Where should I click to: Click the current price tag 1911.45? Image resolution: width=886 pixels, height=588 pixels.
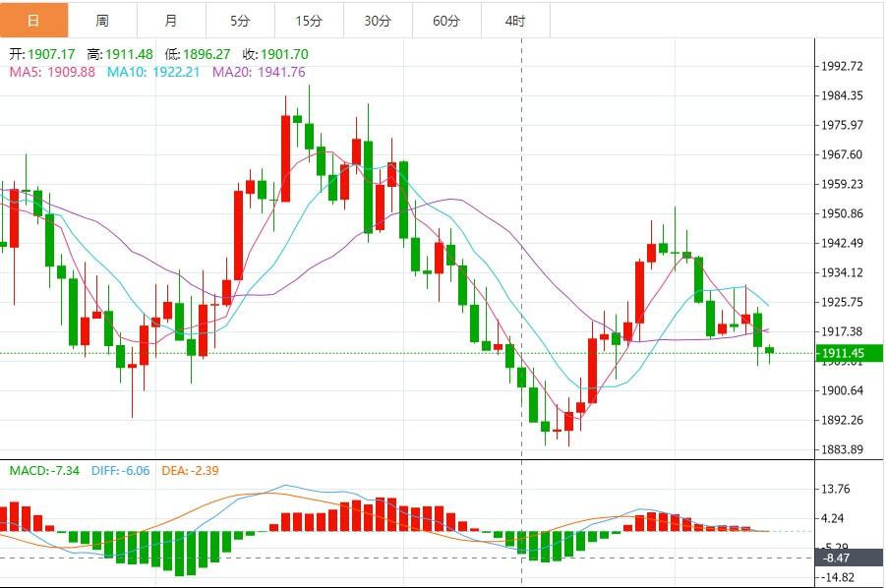pyautogui.click(x=850, y=353)
